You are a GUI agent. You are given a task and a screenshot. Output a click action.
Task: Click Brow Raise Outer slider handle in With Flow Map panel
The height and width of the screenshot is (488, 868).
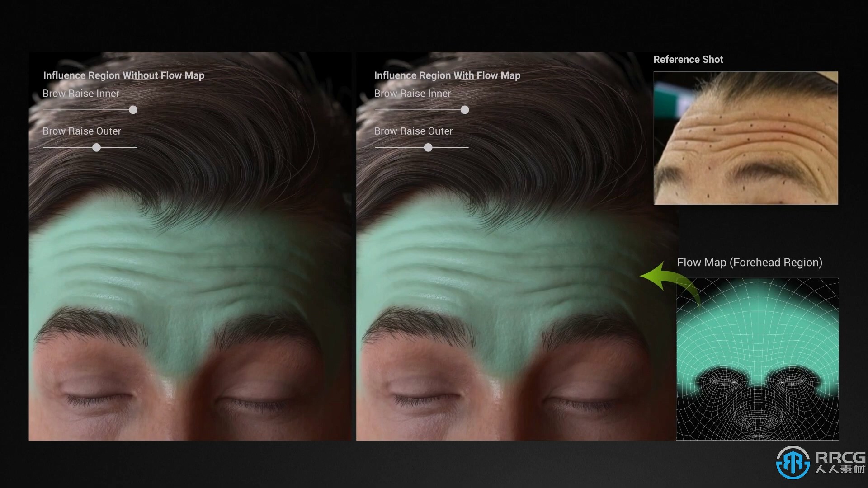coord(428,147)
